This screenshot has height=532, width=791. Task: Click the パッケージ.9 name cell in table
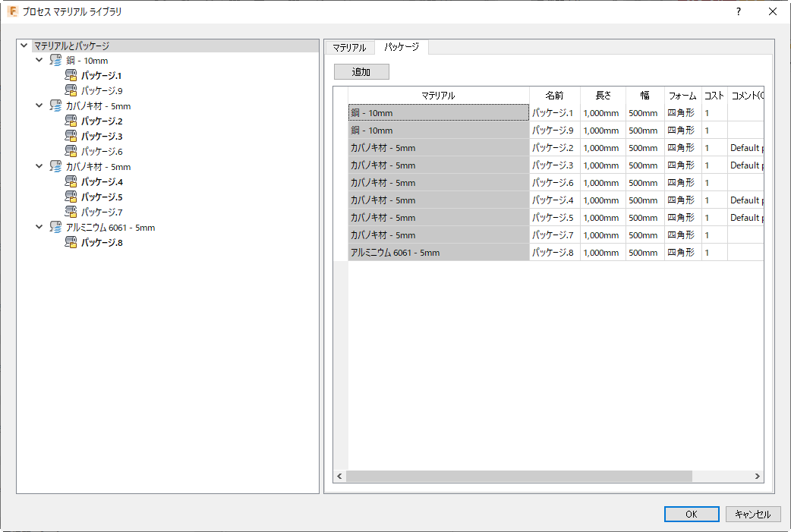(x=554, y=130)
